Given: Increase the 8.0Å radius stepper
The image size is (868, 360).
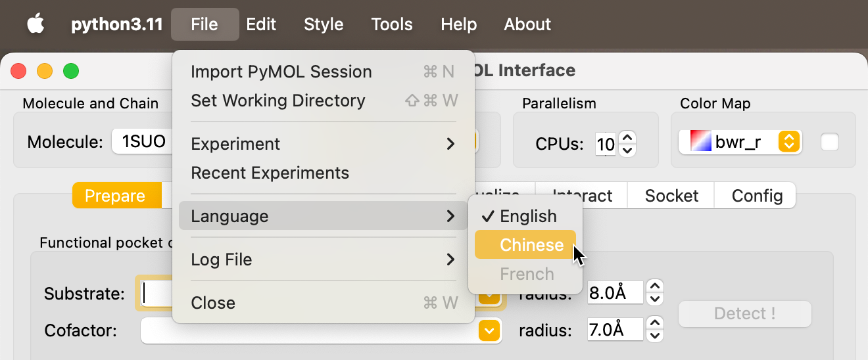Looking at the screenshot, I should click(654, 286).
